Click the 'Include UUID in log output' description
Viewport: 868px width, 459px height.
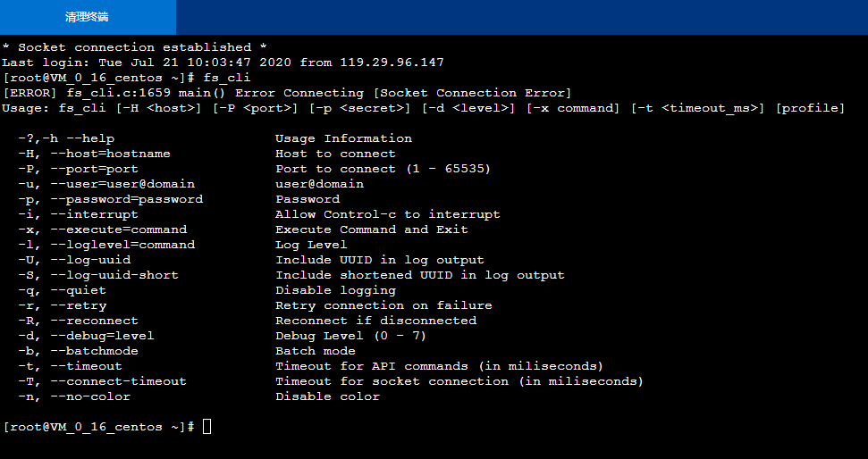[x=379, y=260]
